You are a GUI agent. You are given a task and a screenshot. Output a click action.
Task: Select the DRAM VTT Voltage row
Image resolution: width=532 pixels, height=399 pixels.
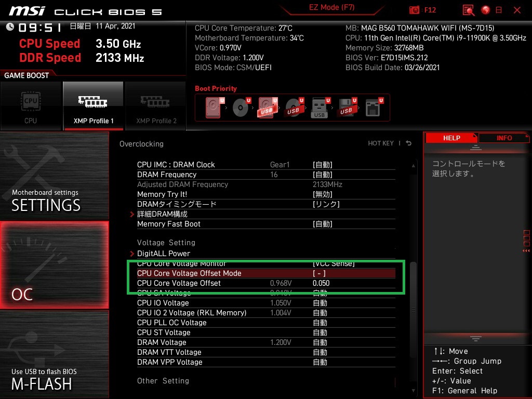pyautogui.click(x=266, y=352)
